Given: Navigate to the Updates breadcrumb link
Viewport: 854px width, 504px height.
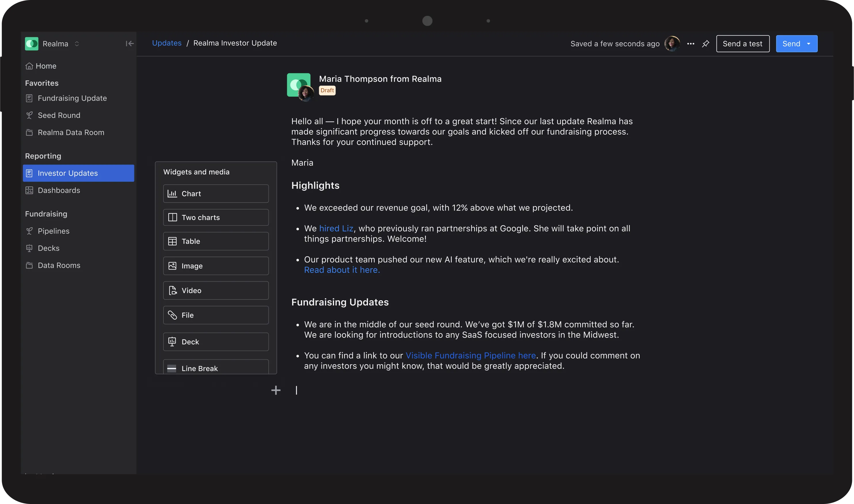Looking at the screenshot, I should 166,43.
